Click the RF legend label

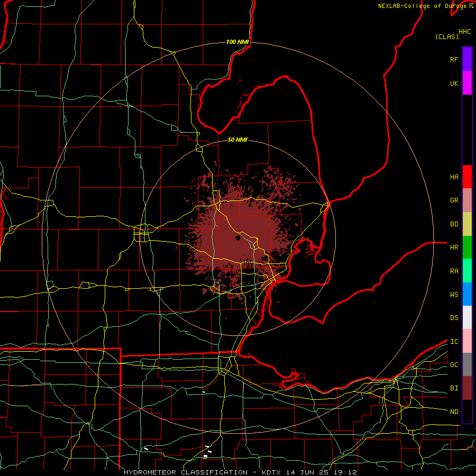tap(454, 59)
